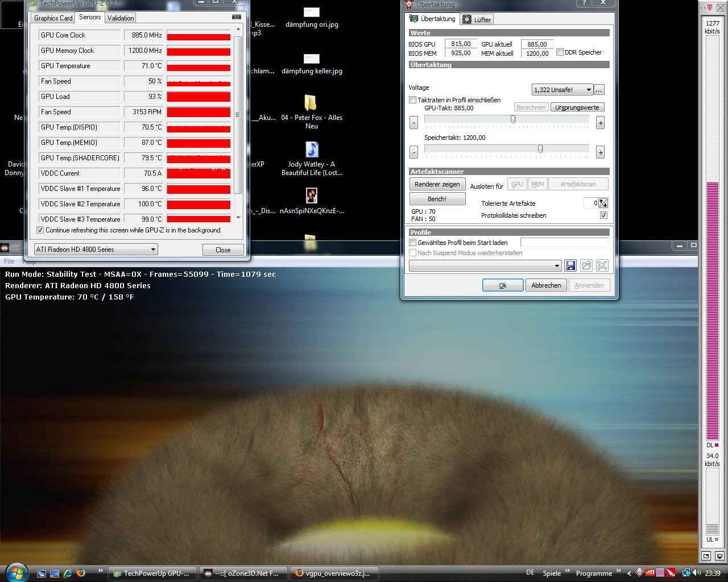Expand the quick launch overflow chevron
This screenshot has width=728, height=582.
pyautogui.click(x=101, y=571)
